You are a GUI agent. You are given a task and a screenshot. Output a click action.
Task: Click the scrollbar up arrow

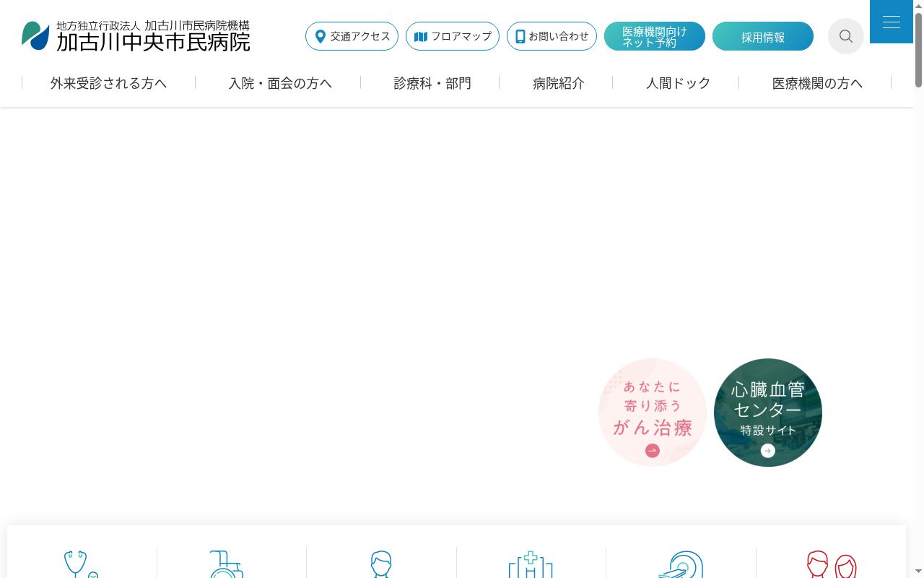[x=918, y=5]
